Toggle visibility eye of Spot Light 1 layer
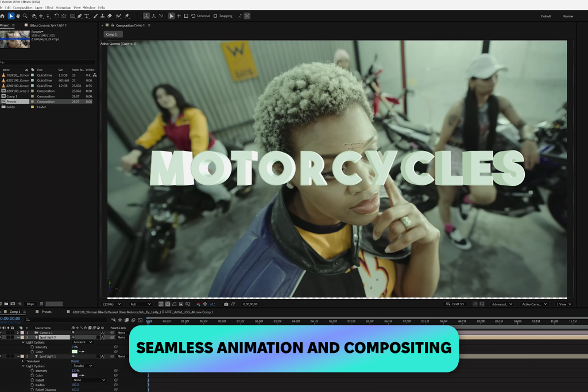The image size is (588, 392). click(1, 356)
